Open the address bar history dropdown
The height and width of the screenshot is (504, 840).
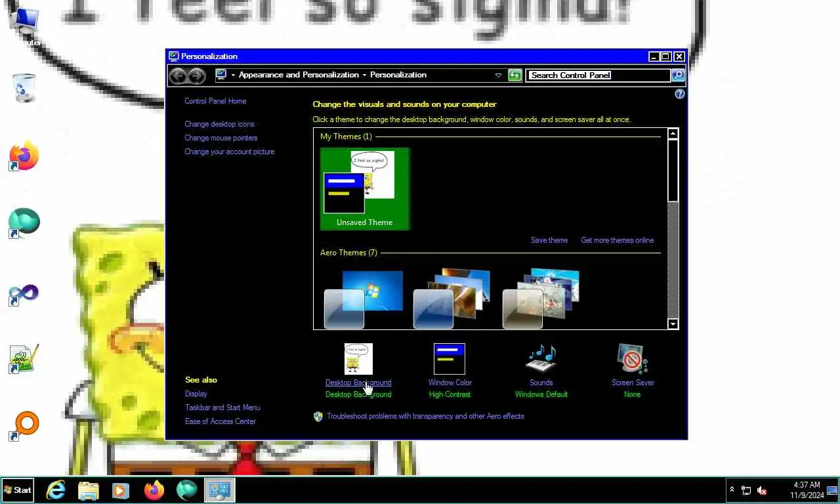coord(498,75)
